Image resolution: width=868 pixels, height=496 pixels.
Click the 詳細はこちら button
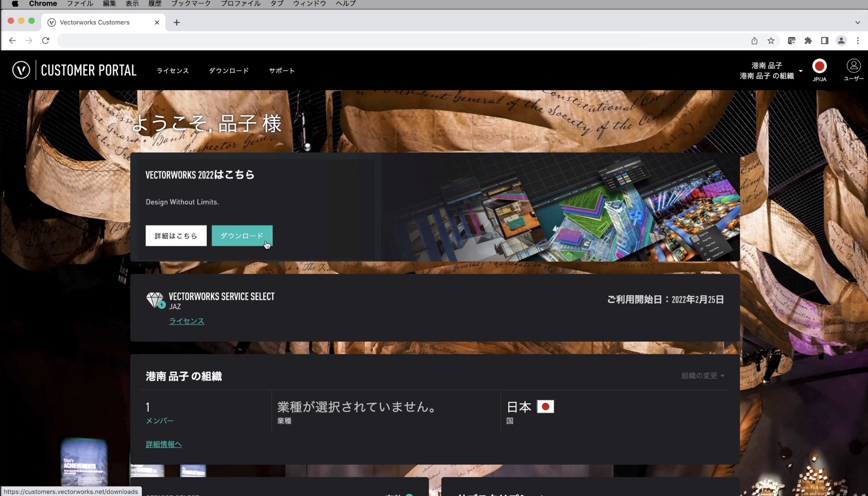pos(176,236)
